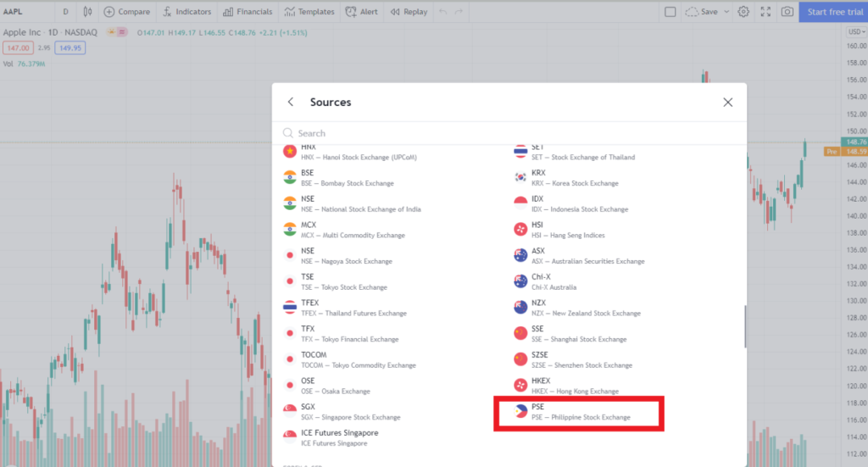The width and height of the screenshot is (868, 467).
Task: Click the 149.95 buy price button
Action: click(x=70, y=48)
